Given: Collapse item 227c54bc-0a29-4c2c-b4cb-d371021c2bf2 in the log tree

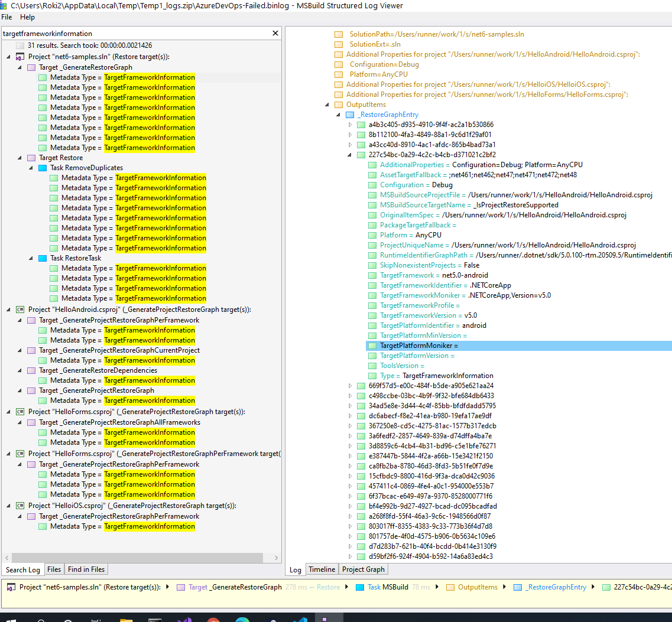Looking at the screenshot, I should point(349,155).
